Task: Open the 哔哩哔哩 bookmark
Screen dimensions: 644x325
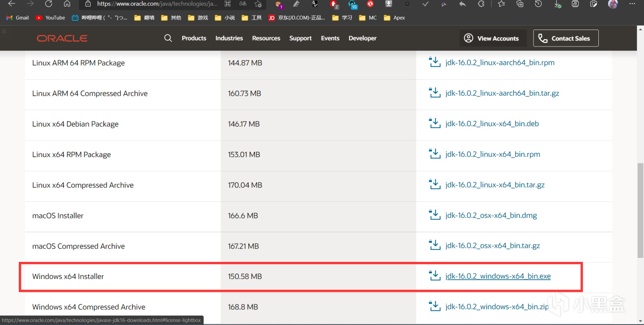Action: [99, 18]
